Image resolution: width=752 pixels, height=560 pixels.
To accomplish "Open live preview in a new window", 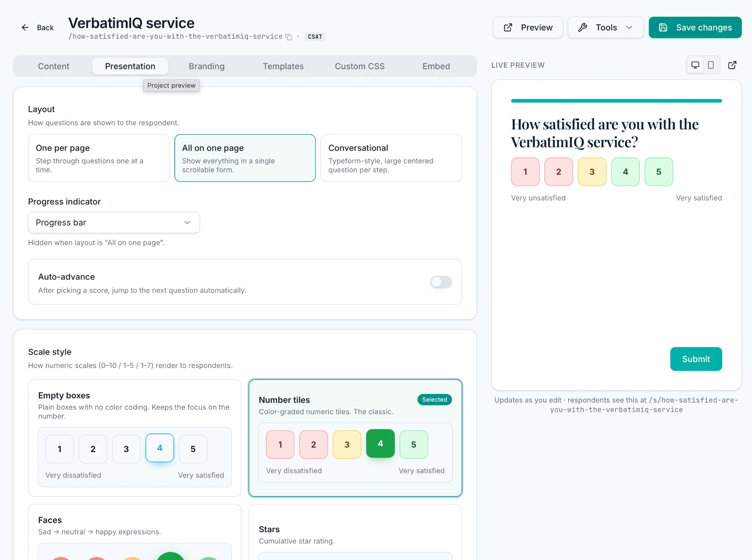I will coord(732,65).
